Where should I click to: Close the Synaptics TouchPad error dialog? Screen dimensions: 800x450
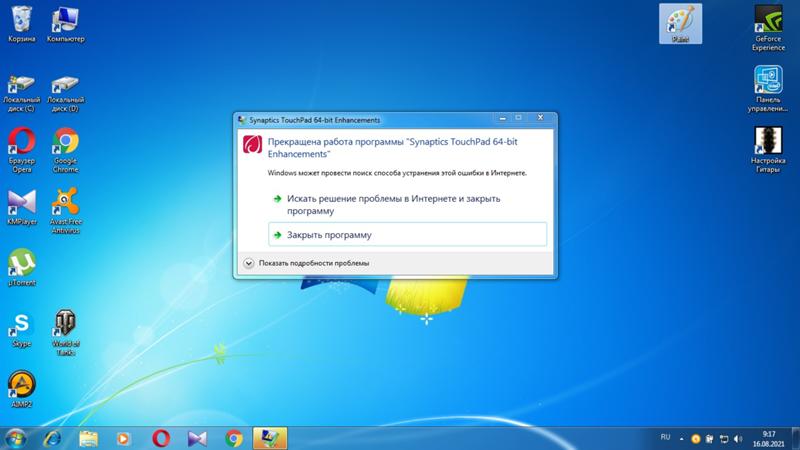[540, 118]
